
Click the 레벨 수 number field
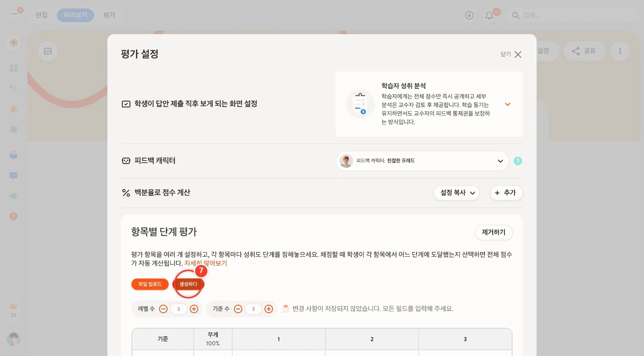tap(179, 309)
